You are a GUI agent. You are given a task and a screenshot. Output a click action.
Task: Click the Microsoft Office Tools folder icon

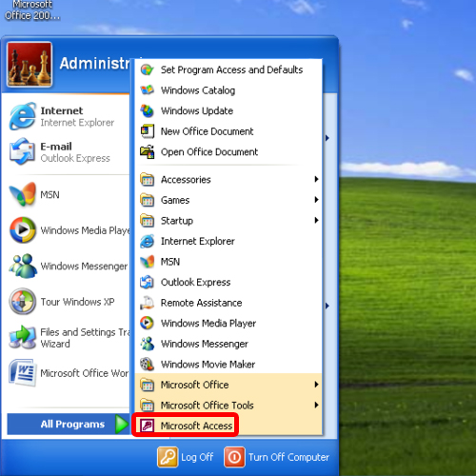point(148,406)
